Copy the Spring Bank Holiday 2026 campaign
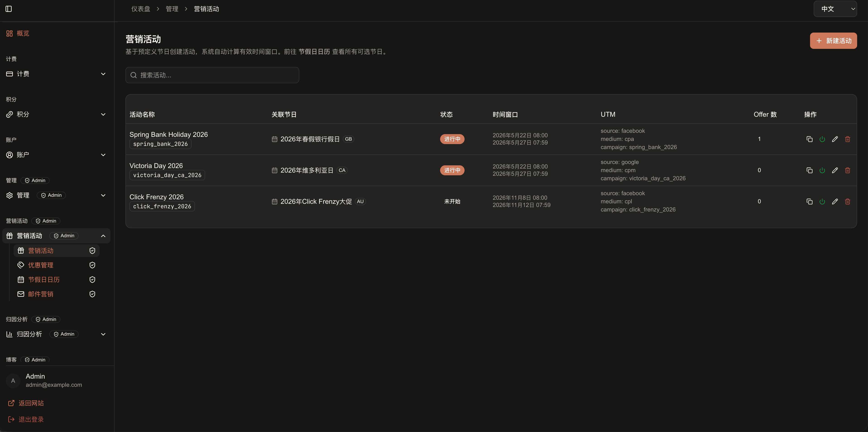 click(809, 139)
